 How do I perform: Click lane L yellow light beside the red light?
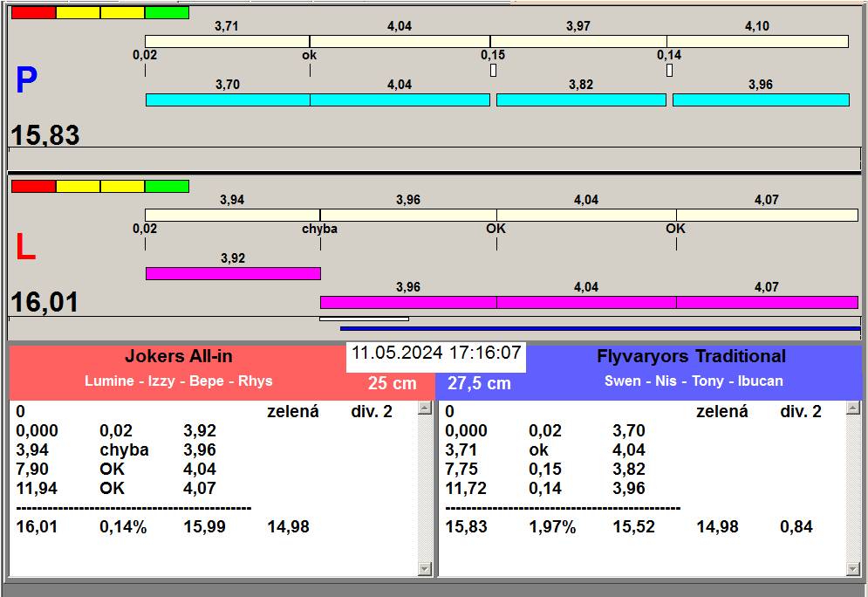tap(78, 186)
